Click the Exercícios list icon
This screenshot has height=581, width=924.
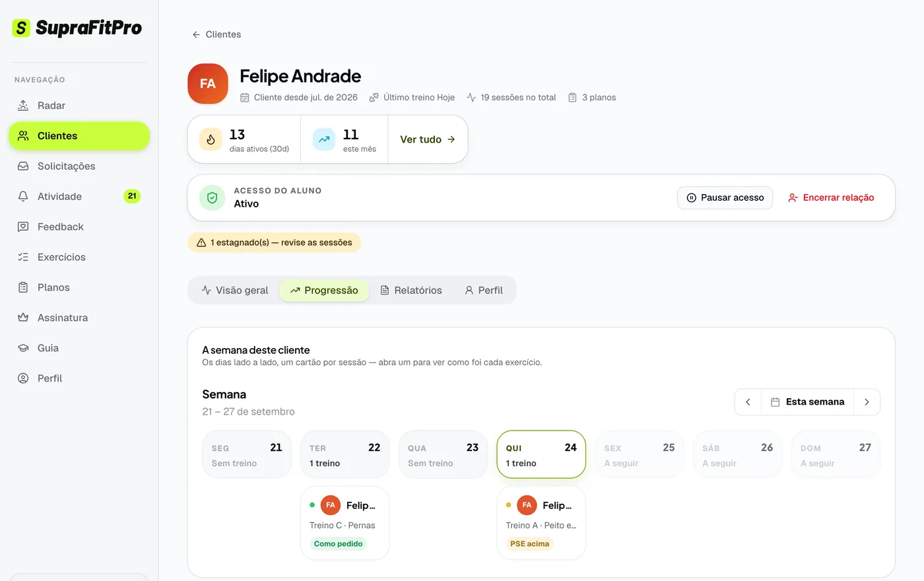click(x=23, y=257)
